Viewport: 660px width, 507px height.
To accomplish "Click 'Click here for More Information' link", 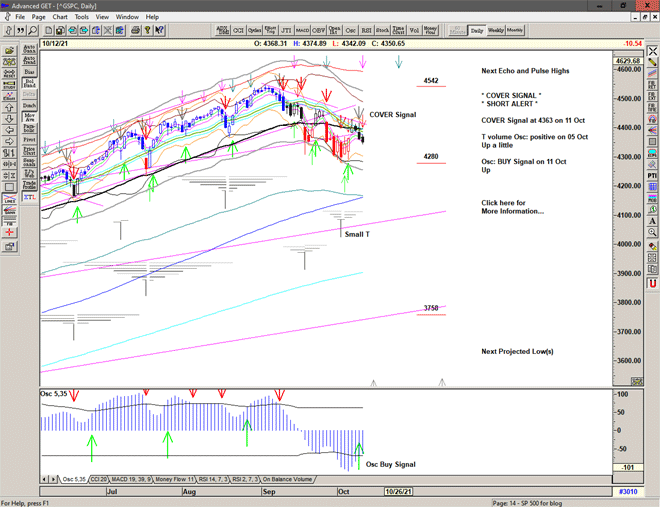I will pyautogui.click(x=512, y=207).
